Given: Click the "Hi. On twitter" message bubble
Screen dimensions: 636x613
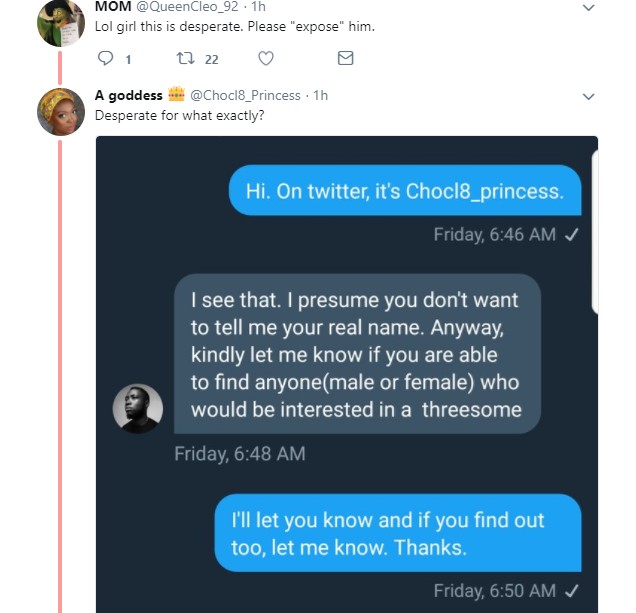Looking at the screenshot, I should [x=405, y=191].
